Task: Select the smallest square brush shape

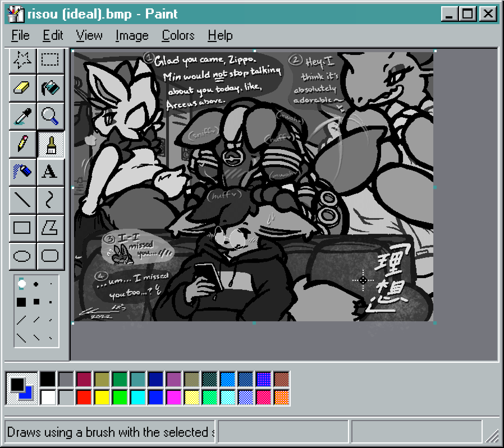Action: click(51, 302)
